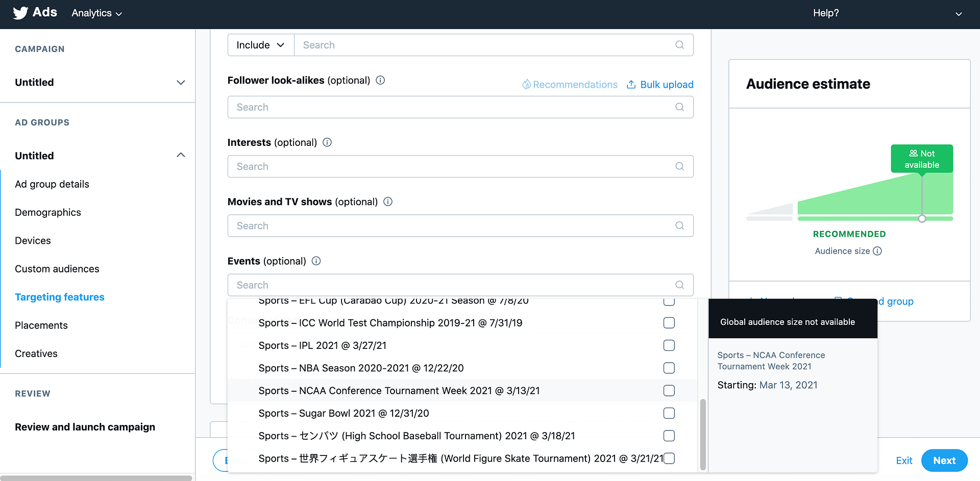Viewport: 980px width, 481px height.
Task: Click the Twitter bird logo
Action: 20,13
